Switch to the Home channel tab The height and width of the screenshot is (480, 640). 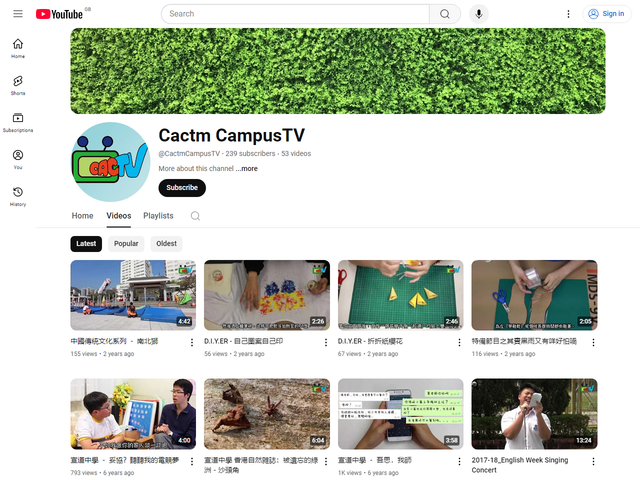(82, 216)
